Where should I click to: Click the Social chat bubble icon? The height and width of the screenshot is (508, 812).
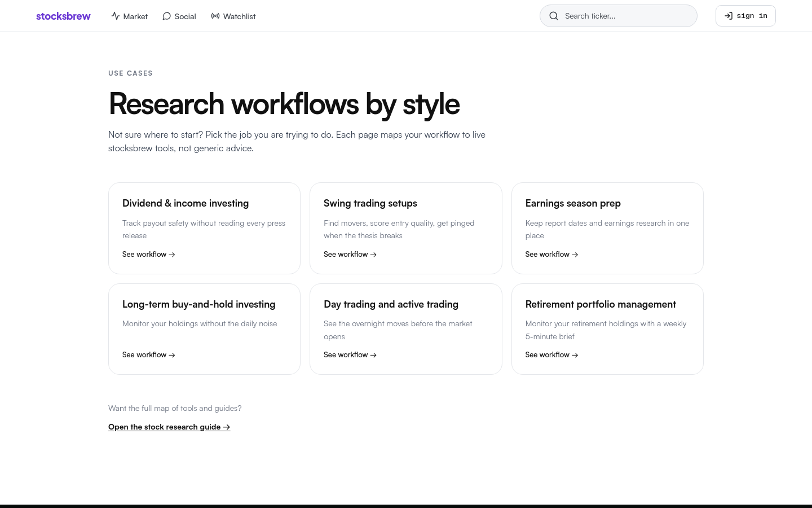coord(166,16)
